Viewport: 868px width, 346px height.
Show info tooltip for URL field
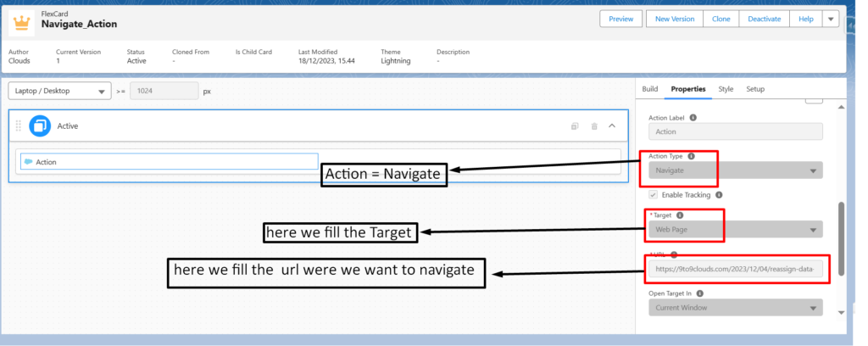pos(674,254)
